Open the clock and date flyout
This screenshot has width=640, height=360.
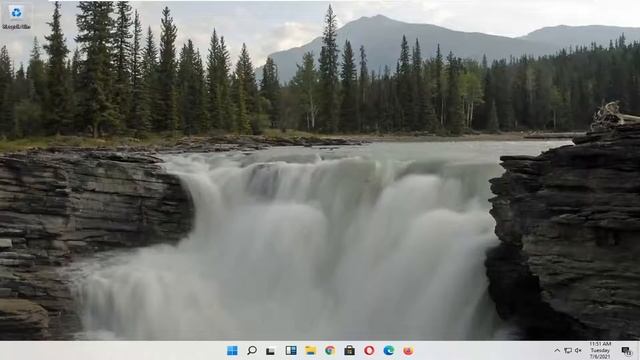click(x=600, y=350)
